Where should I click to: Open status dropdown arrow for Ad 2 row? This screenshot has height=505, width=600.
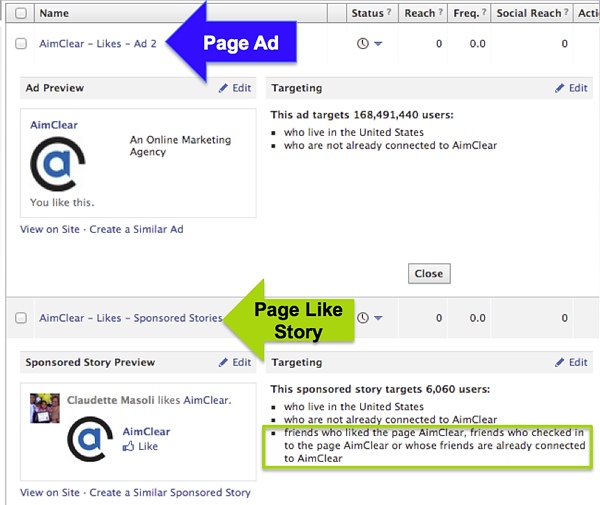point(378,44)
